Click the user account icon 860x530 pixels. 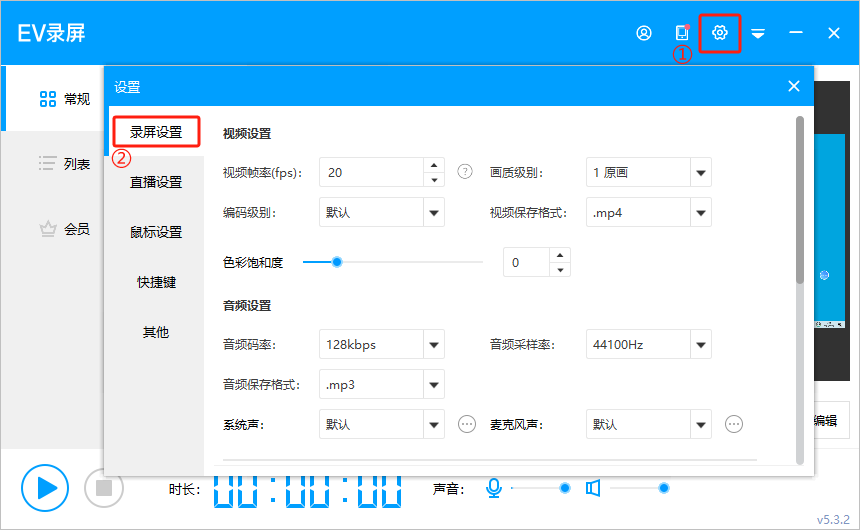coord(644,33)
